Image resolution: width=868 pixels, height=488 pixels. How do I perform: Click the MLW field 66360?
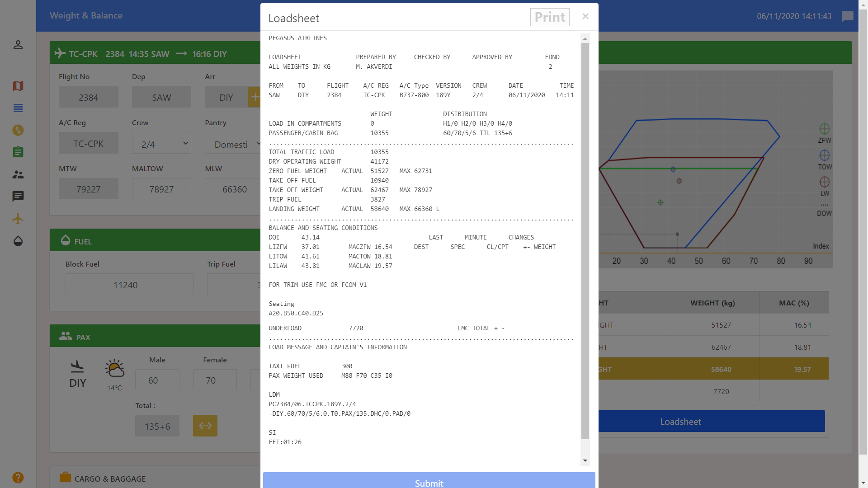point(233,189)
